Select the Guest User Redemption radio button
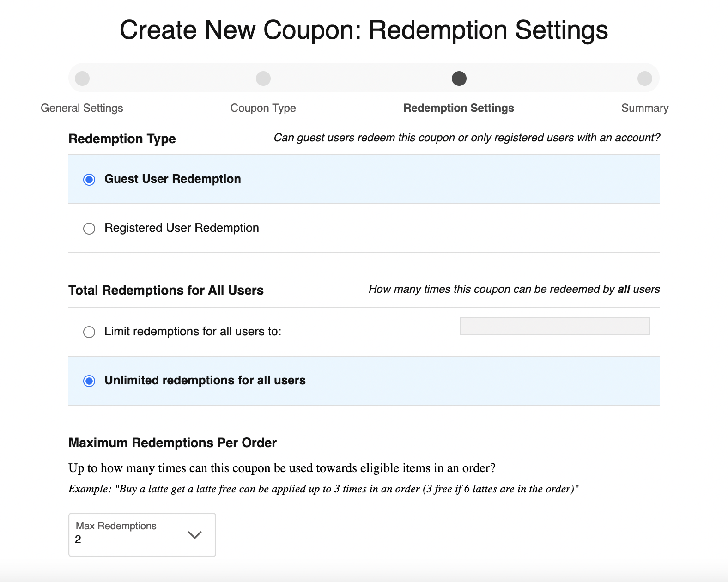 (89, 180)
